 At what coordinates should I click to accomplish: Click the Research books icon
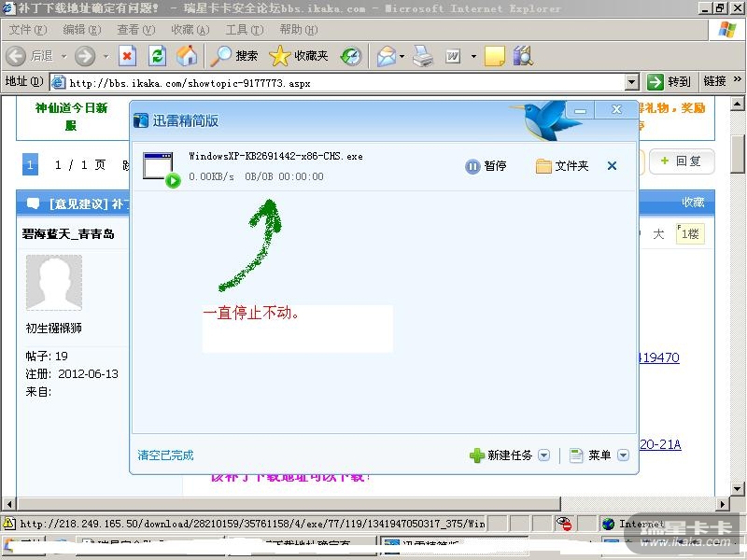tap(523, 56)
